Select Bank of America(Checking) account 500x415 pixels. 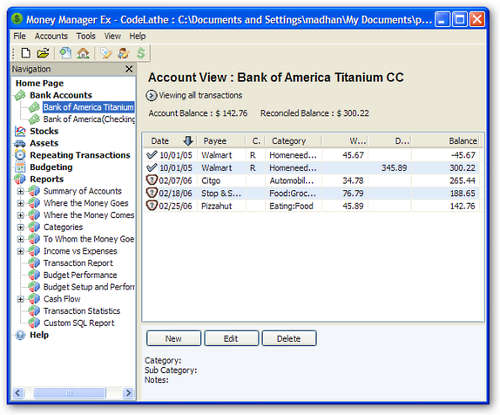tap(89, 119)
